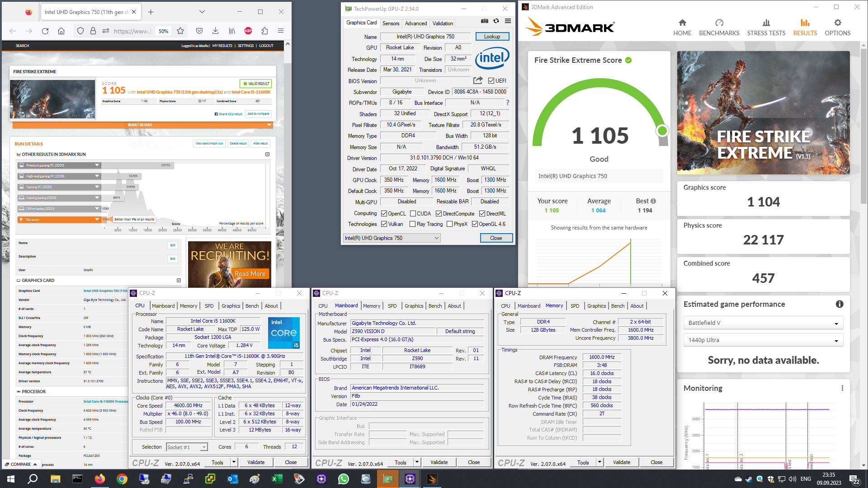Screen dimensions: 868x488
Task: Open Firefox extensions puzzle icon
Action: (x=264, y=31)
